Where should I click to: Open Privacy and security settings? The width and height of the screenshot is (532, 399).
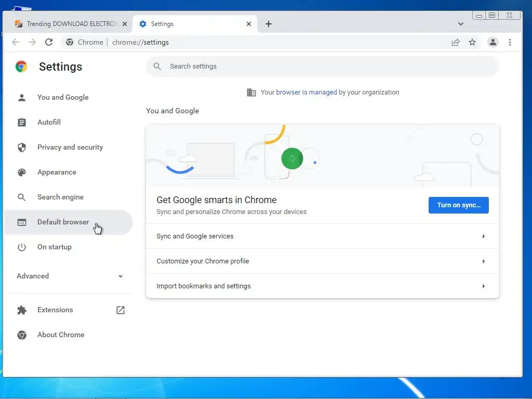tap(69, 147)
